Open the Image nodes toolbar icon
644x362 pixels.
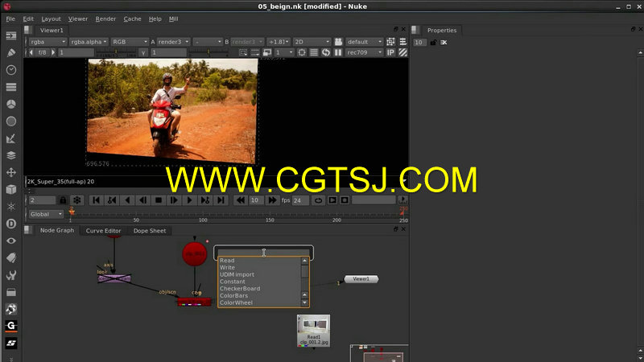(x=11, y=35)
